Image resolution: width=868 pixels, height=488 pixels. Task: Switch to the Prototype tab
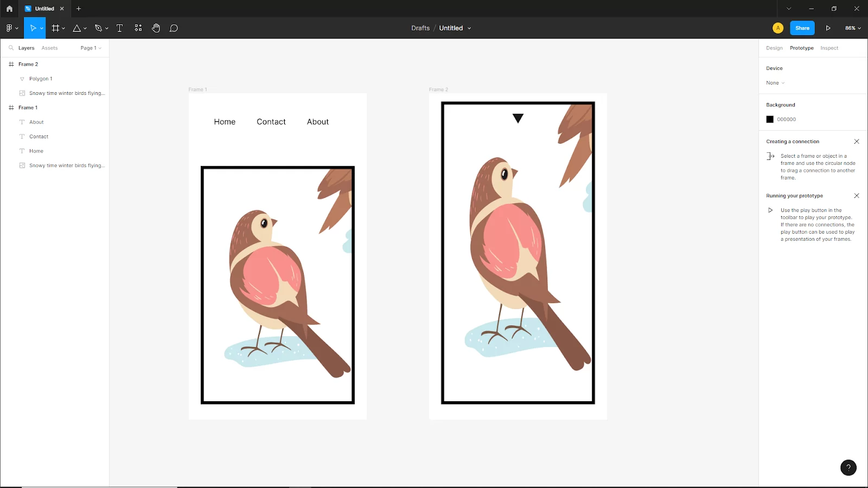tap(801, 48)
